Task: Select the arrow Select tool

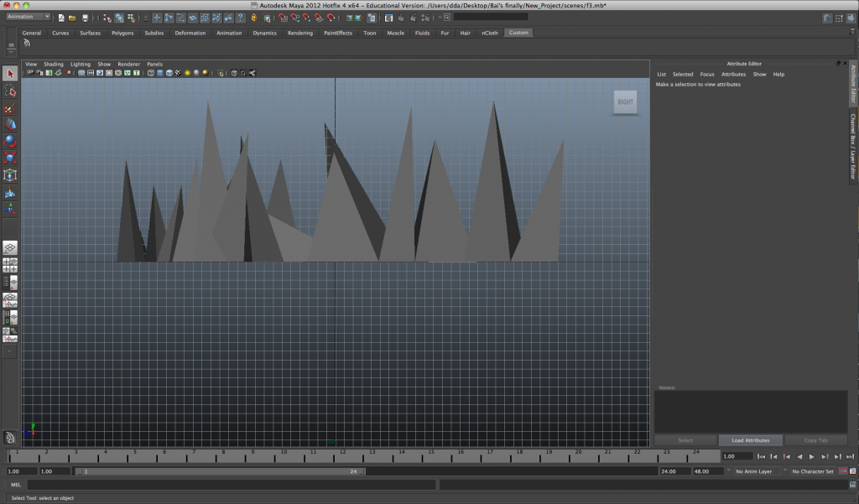Action: point(10,74)
